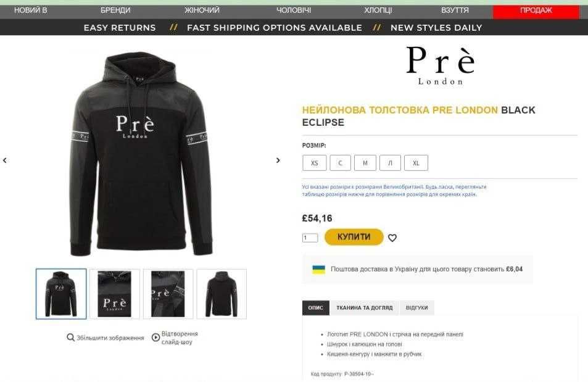588x382 pixels.
Task: View the back-of-hoodie thumbnail
Action: pyautogui.click(x=222, y=294)
